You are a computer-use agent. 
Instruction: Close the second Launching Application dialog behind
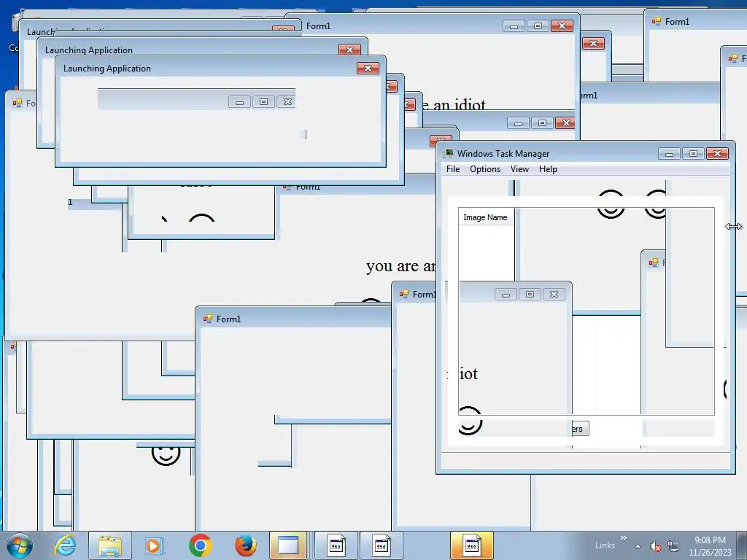point(349,50)
